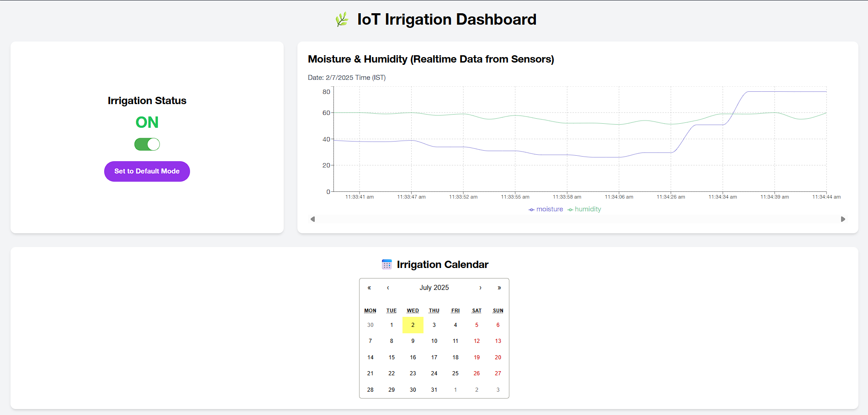The height and width of the screenshot is (415, 868).
Task: Click Set to Default Mode button
Action: (147, 171)
